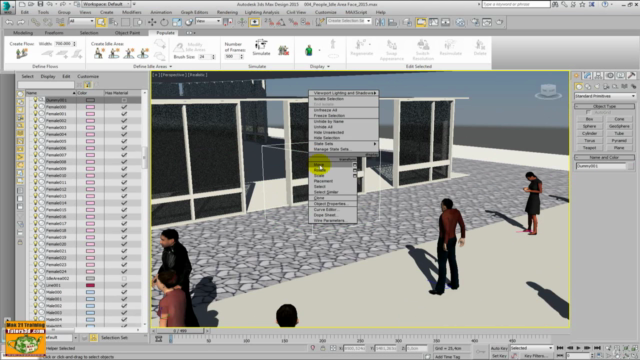
Task: Click the Select and Scale toolbar icon
Action: coord(177,22)
